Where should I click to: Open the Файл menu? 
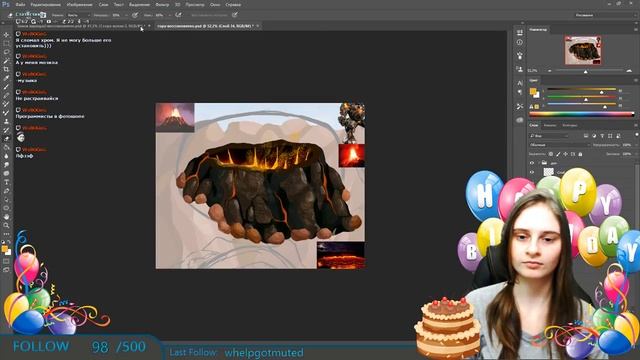point(20,5)
